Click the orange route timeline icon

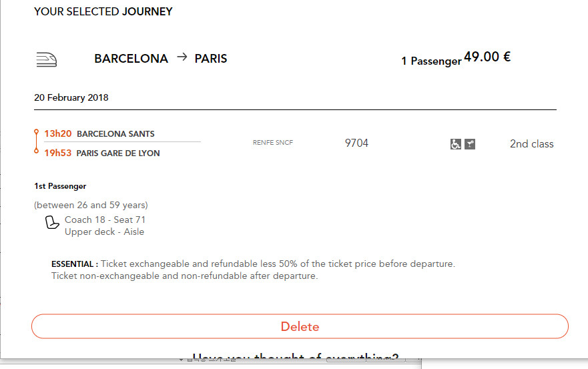pyautogui.click(x=36, y=142)
